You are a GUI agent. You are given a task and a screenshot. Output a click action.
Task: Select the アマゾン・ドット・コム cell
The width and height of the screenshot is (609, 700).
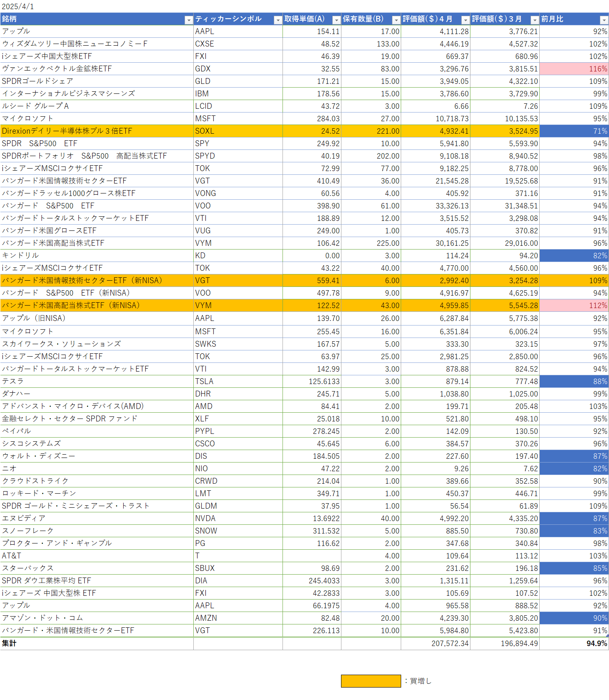point(97,618)
